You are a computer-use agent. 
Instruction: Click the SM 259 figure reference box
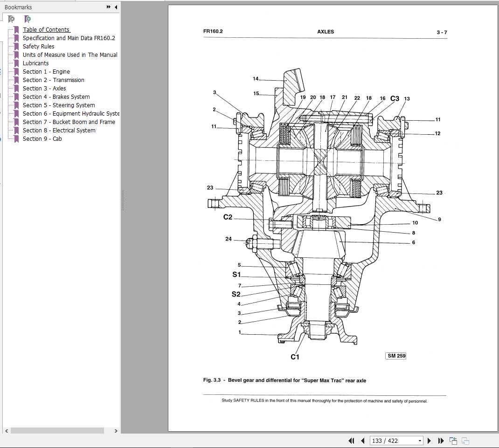click(x=396, y=356)
